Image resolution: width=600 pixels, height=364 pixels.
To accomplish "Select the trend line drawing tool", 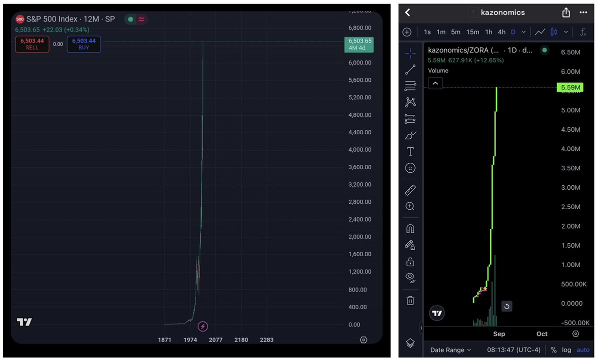I will (x=410, y=70).
